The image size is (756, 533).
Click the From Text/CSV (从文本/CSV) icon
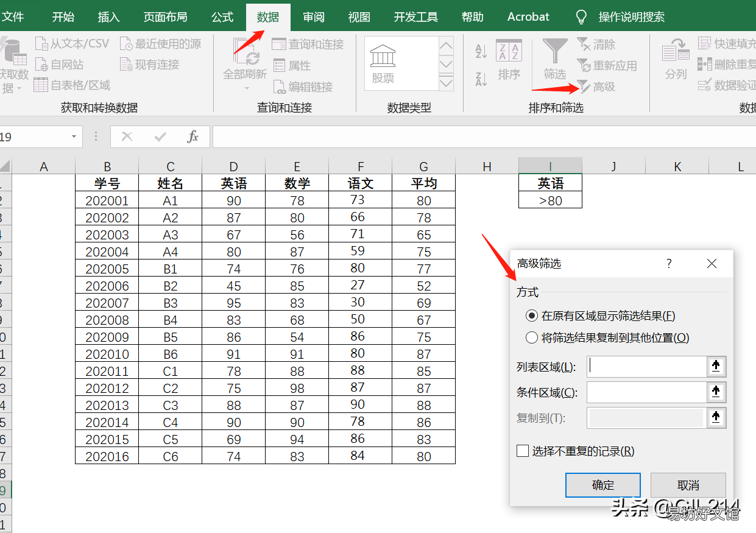[41, 44]
